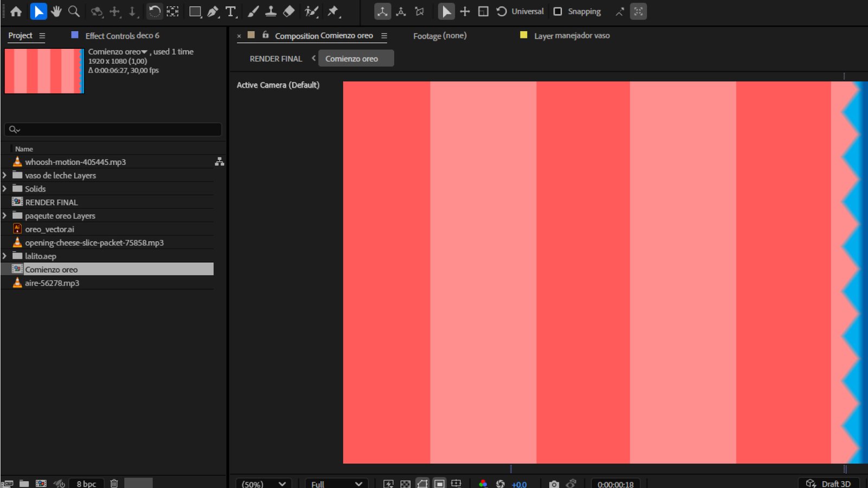Create a new composition icon

(x=41, y=484)
